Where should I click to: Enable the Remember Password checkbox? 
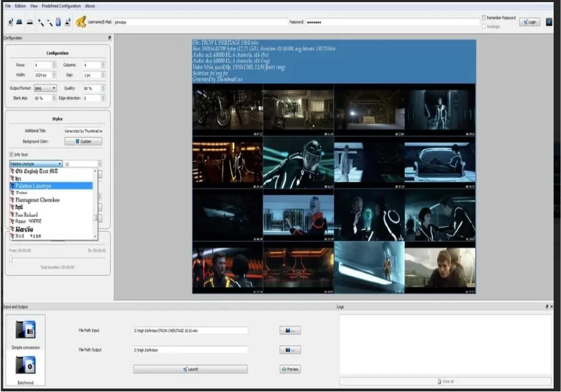484,17
